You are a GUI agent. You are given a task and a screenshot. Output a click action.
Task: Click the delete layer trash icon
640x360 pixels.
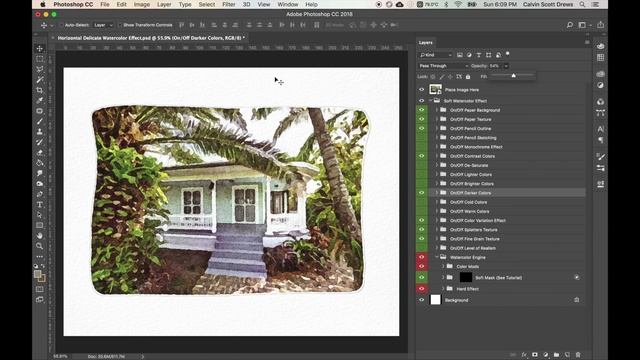(578, 355)
